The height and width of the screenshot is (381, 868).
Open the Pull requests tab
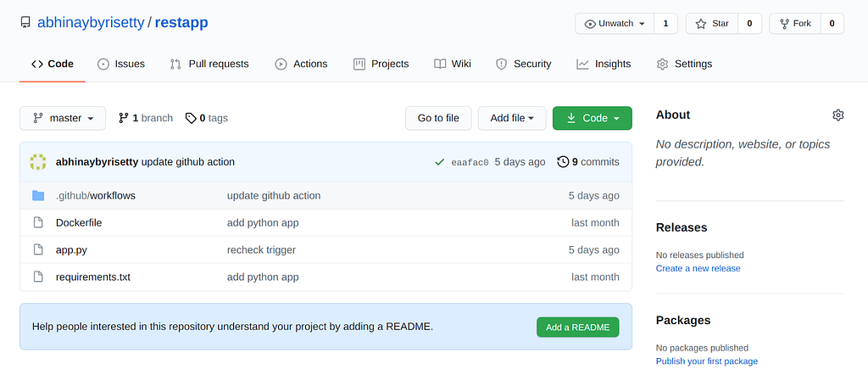(209, 64)
